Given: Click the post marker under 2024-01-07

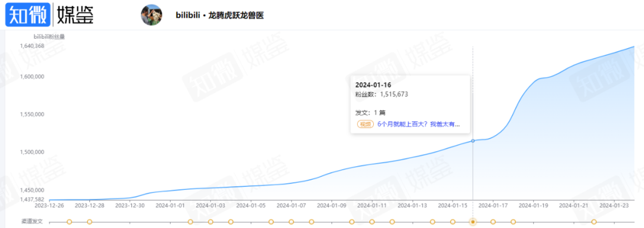Looking at the screenshot, I should (291, 222).
